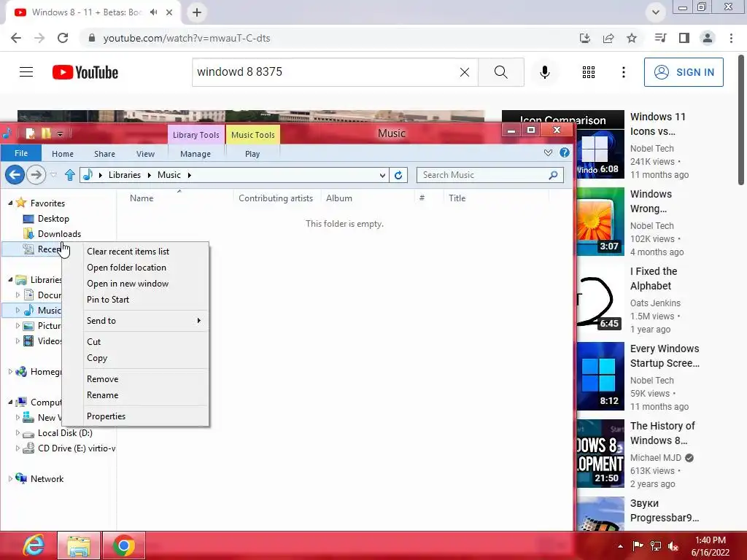Open the I Fixed the Alphabet video

tap(654, 279)
